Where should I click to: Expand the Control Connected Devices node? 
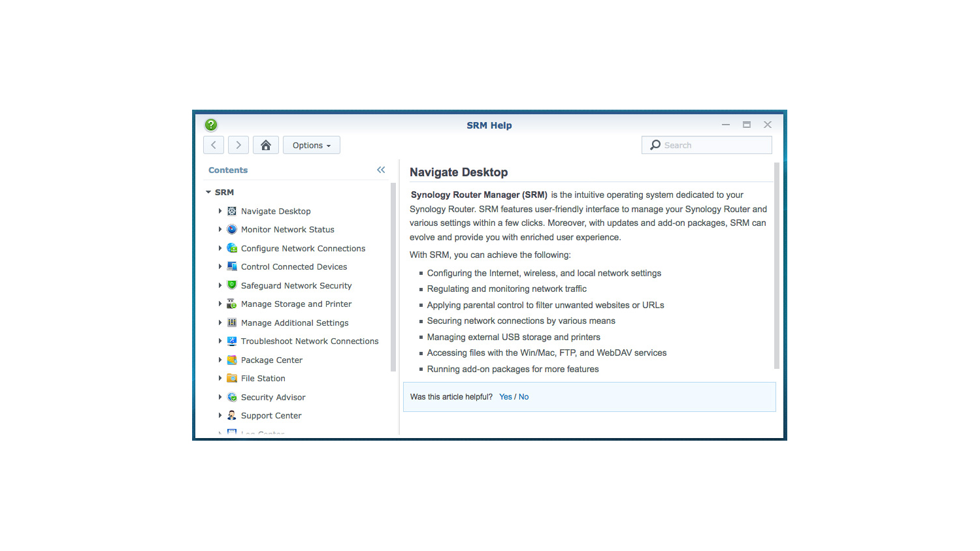[x=220, y=266]
